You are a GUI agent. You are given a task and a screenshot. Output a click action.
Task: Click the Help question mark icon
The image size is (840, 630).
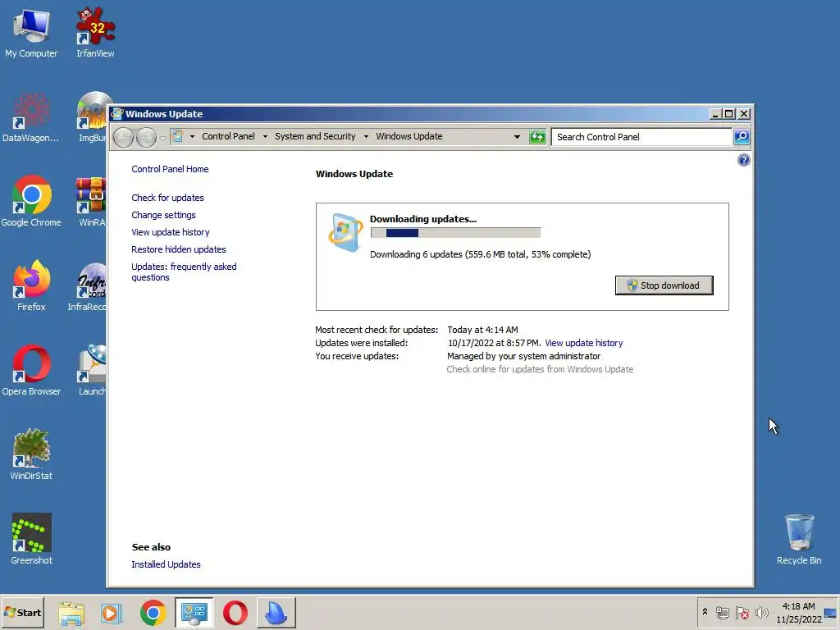743,160
